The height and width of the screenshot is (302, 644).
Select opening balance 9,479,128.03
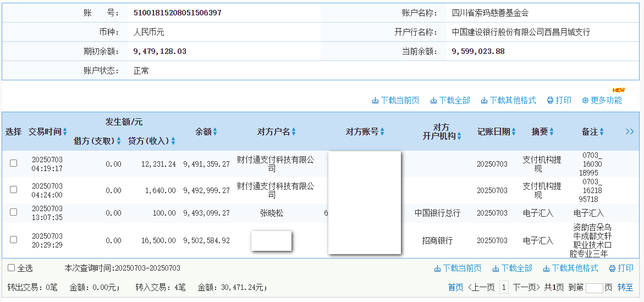(160, 51)
